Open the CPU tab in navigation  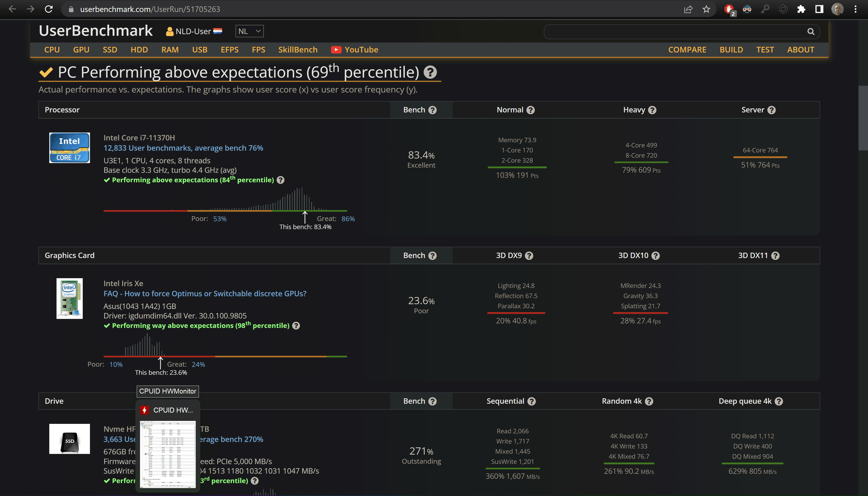coord(52,50)
